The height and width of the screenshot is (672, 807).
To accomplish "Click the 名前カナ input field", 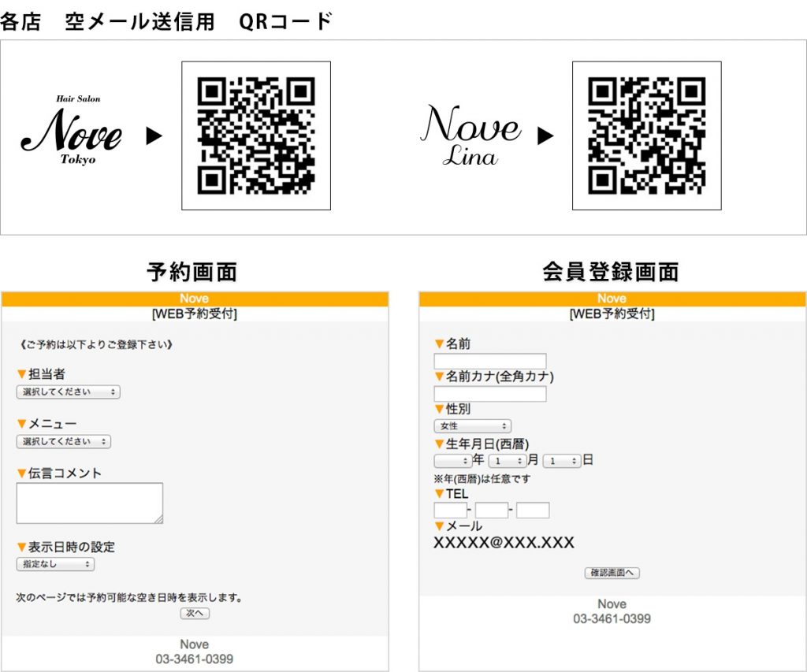I will [490, 394].
